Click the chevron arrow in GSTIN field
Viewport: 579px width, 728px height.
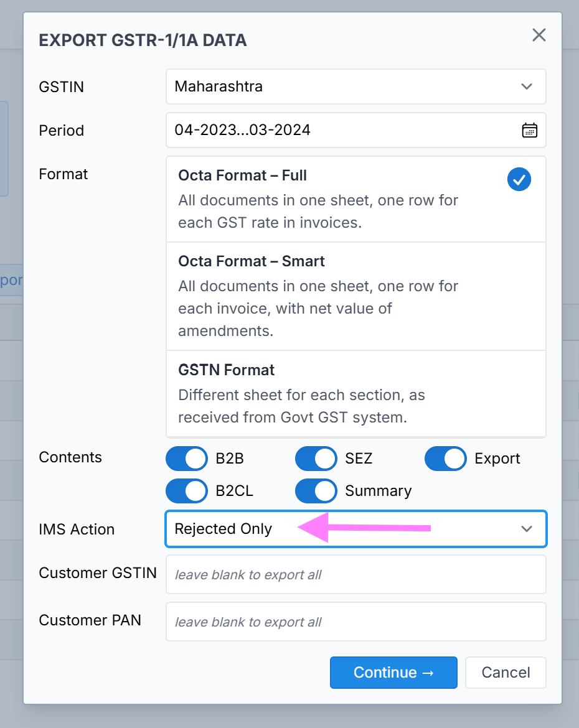[x=526, y=86]
